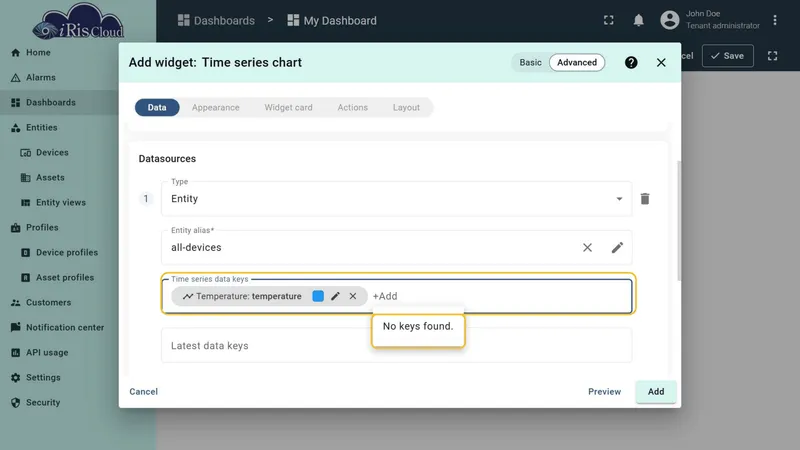Image resolution: width=800 pixels, height=450 pixels.
Task: Click the No keys found message
Action: click(x=418, y=326)
